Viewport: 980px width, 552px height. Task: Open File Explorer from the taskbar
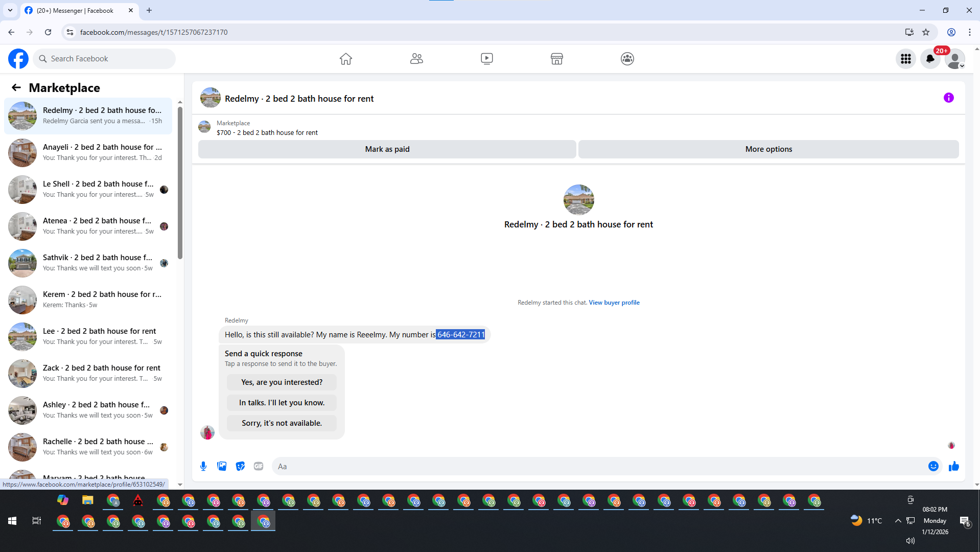88,500
